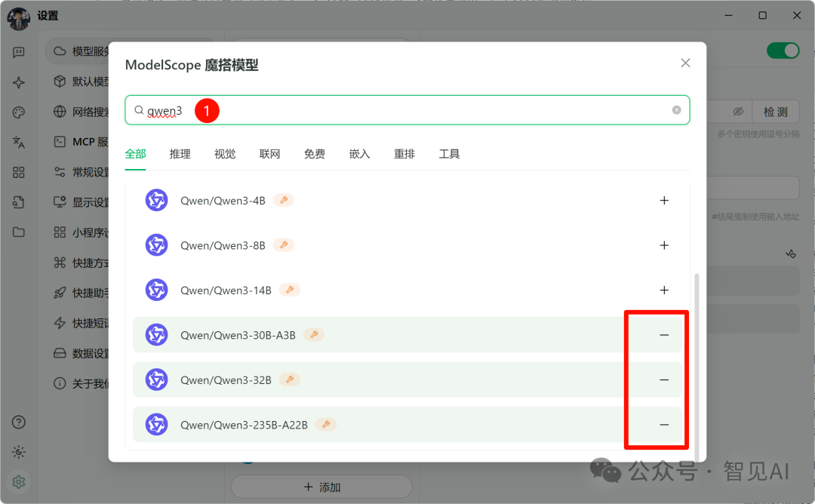The width and height of the screenshot is (815, 504).
Task: Select the Qwen/Qwen3-4B model name
Action: 223,201
